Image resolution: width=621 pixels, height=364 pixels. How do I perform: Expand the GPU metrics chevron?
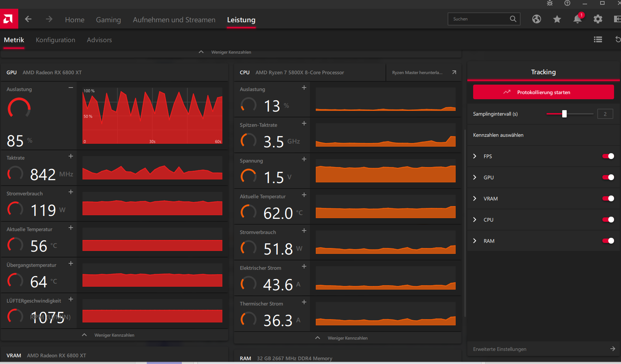coord(475,177)
